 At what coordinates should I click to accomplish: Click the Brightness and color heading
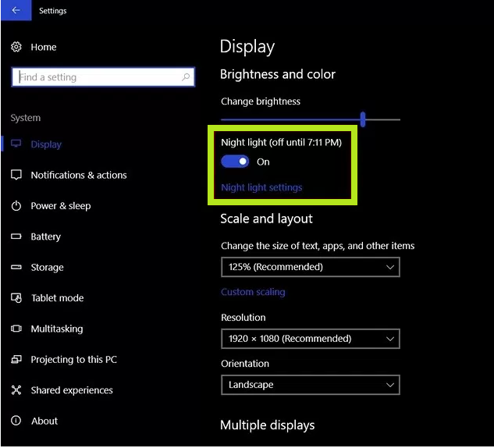click(x=278, y=74)
